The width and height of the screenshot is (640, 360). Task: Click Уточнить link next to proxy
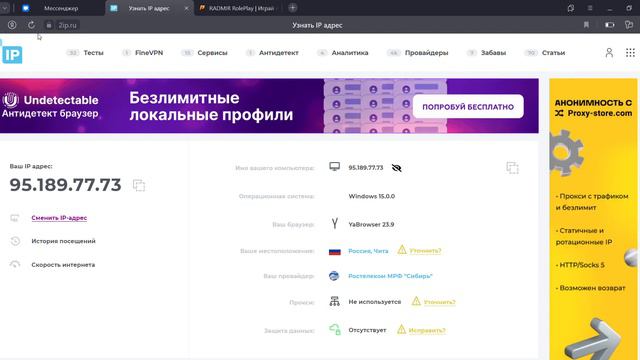point(440,302)
